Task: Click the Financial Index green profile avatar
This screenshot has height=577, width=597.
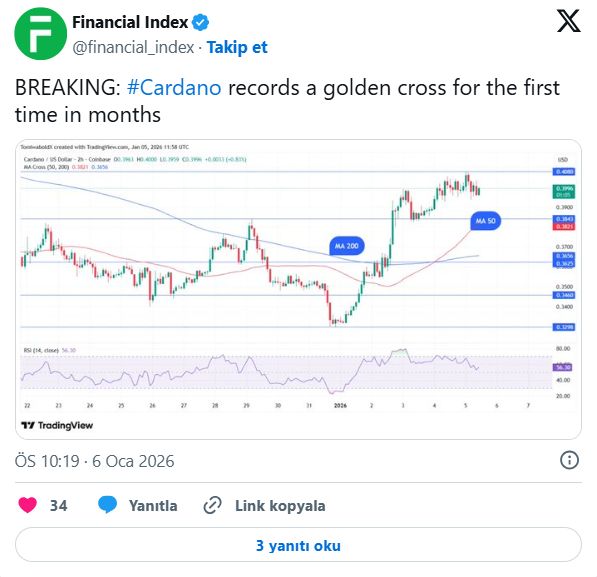Action: (x=40, y=34)
